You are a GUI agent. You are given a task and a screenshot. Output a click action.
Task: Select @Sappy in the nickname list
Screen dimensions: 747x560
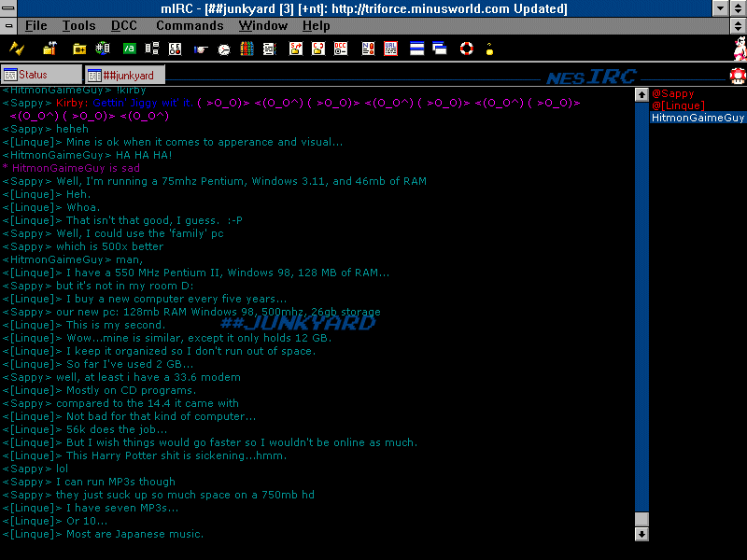click(672, 94)
